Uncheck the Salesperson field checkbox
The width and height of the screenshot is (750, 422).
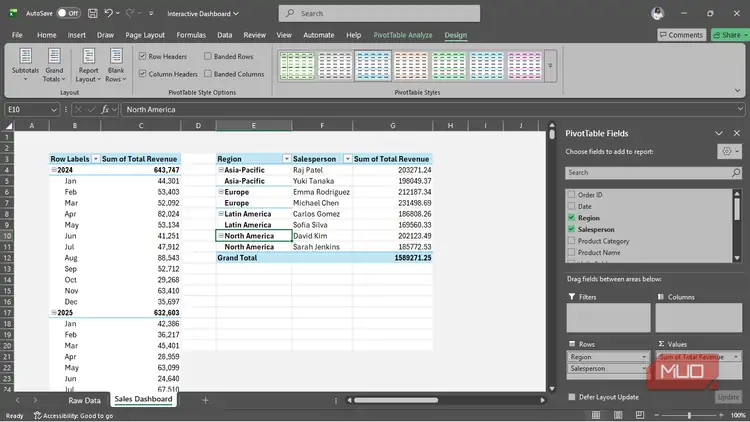[571, 229]
